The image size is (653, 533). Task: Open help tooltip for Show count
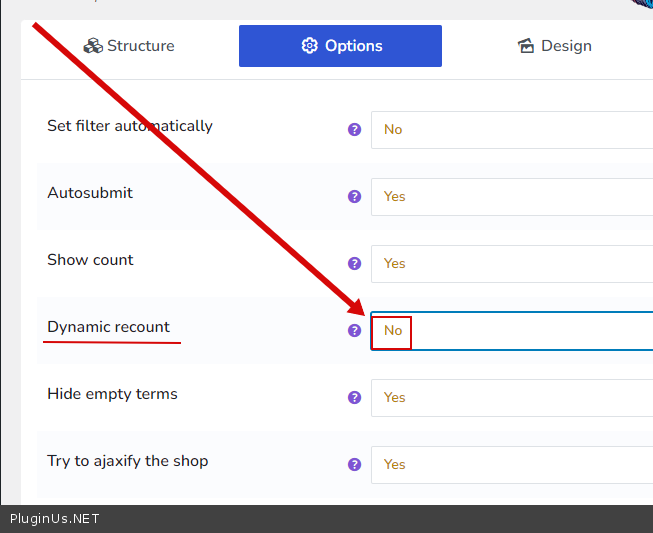pyautogui.click(x=354, y=264)
